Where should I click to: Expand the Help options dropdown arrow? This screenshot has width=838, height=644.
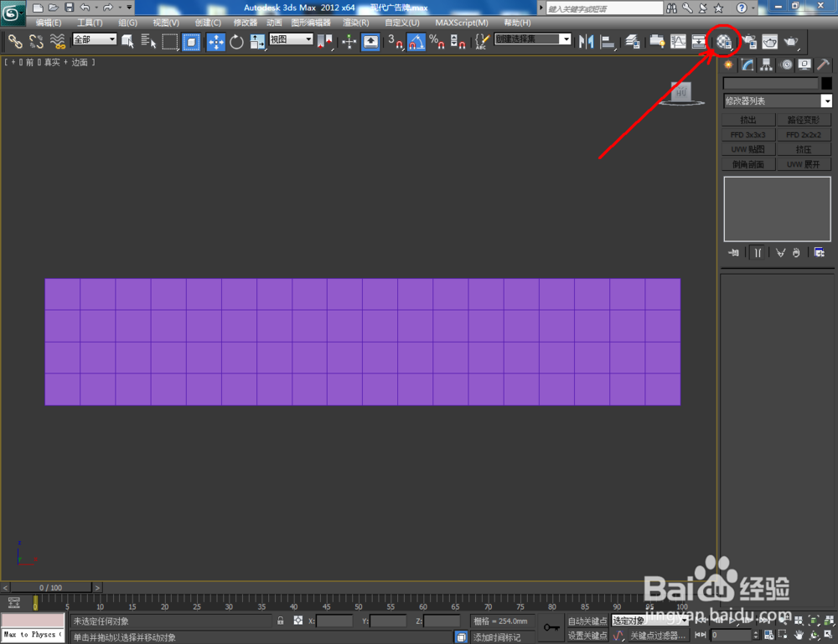tap(753, 8)
